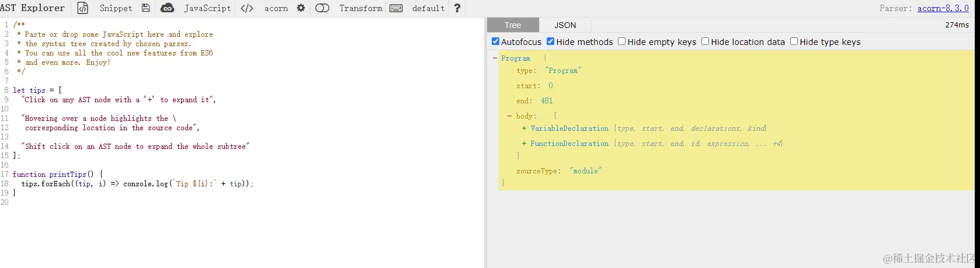Click code line 'function printTips() {'
The image size is (980, 268).
click(x=58, y=175)
